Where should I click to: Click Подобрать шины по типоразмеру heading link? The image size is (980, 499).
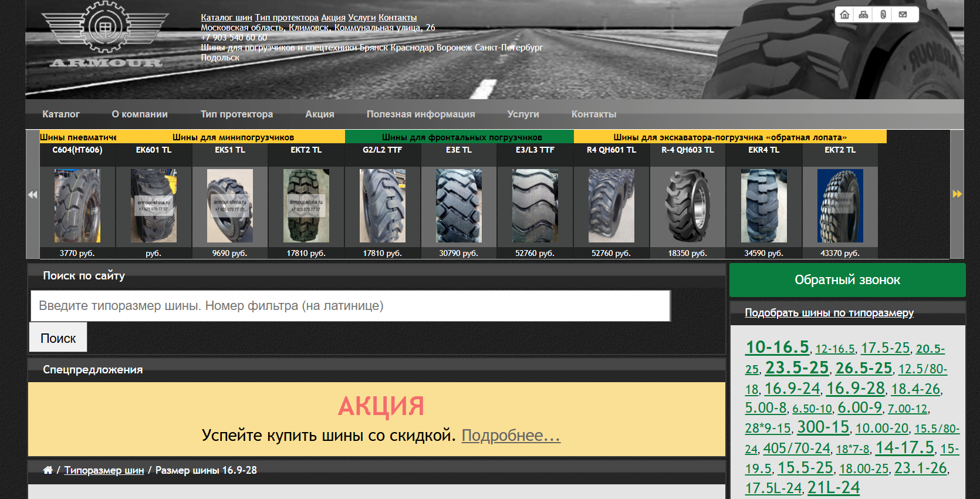pos(829,313)
